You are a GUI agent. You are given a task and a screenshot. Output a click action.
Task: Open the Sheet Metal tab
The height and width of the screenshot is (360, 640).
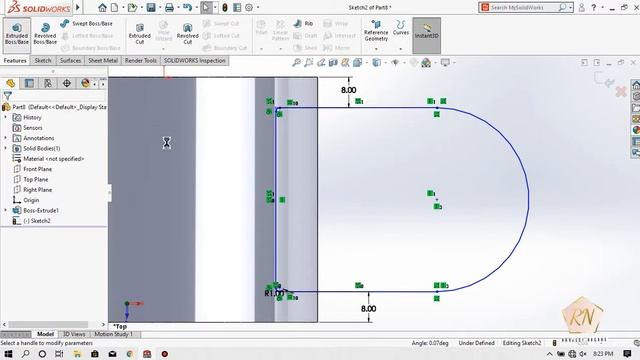[x=103, y=60]
